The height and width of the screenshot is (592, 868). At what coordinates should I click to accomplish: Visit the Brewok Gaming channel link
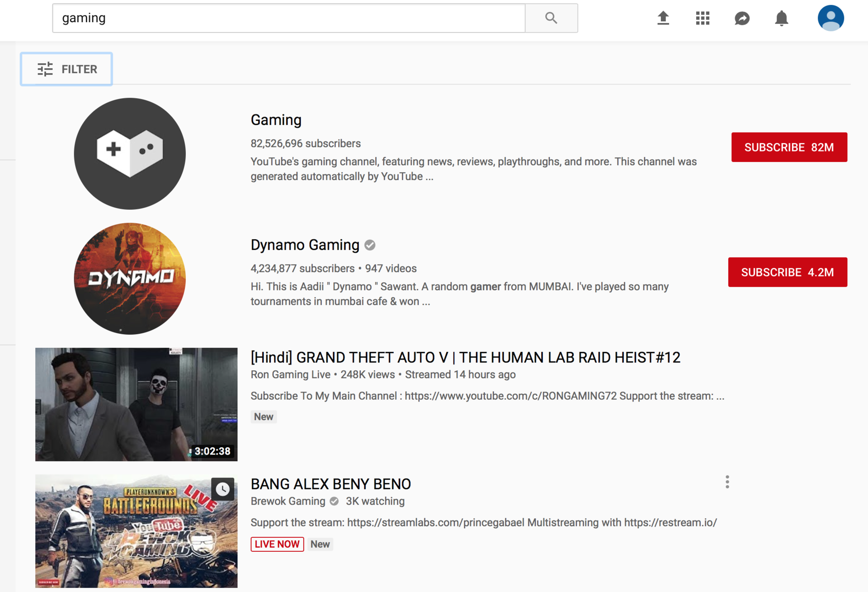point(288,501)
